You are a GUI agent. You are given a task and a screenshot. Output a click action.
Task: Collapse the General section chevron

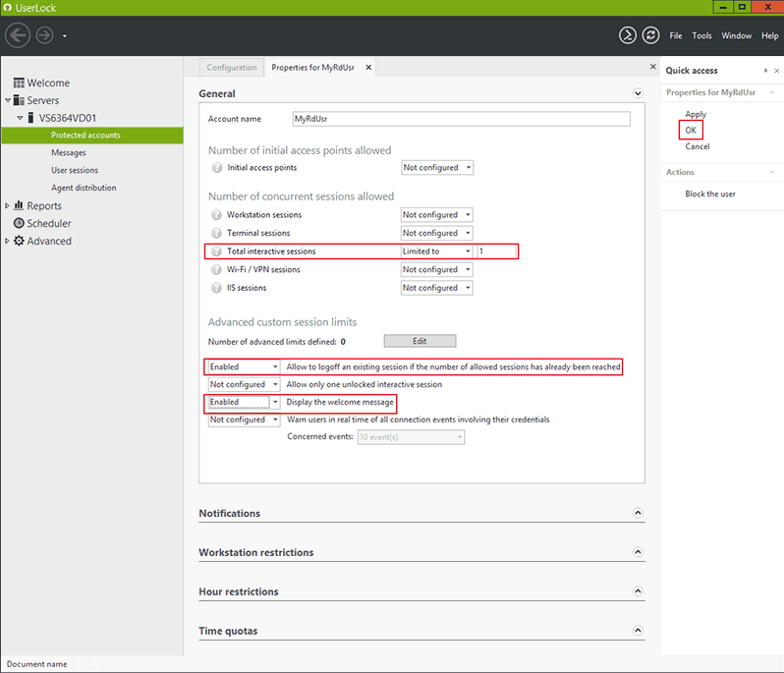638,93
